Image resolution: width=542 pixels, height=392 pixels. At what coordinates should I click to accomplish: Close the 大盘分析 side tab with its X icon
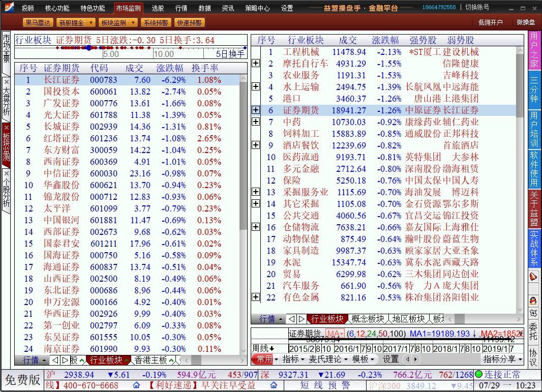(7, 81)
